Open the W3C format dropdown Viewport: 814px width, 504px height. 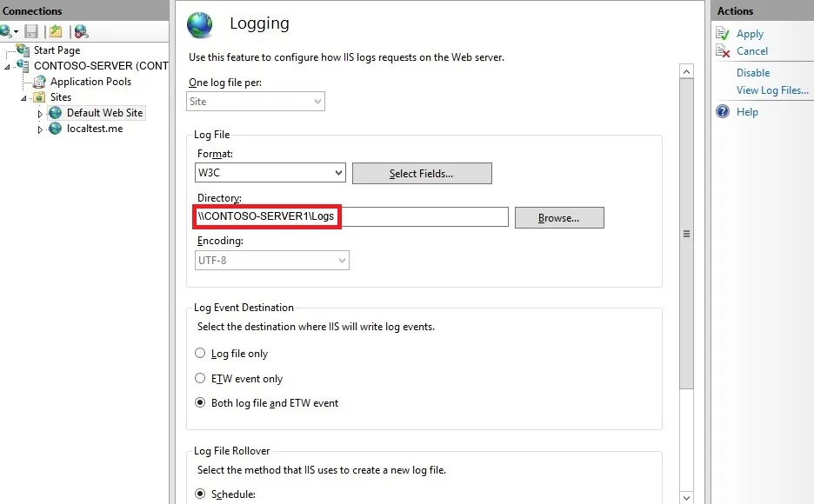pyautogui.click(x=270, y=173)
